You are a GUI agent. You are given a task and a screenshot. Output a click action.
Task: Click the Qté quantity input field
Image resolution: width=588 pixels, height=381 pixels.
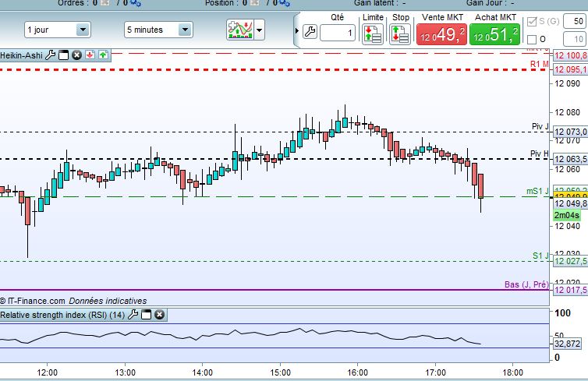338,33
